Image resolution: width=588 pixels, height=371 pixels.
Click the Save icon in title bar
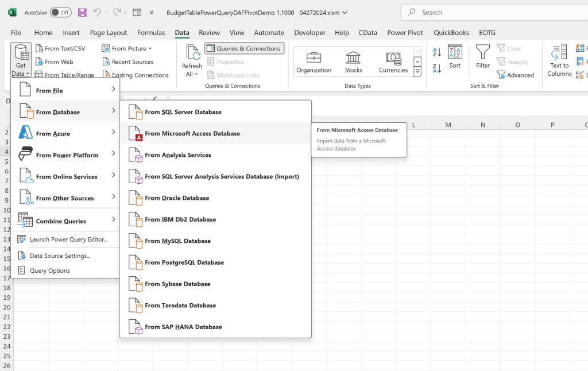tap(82, 12)
